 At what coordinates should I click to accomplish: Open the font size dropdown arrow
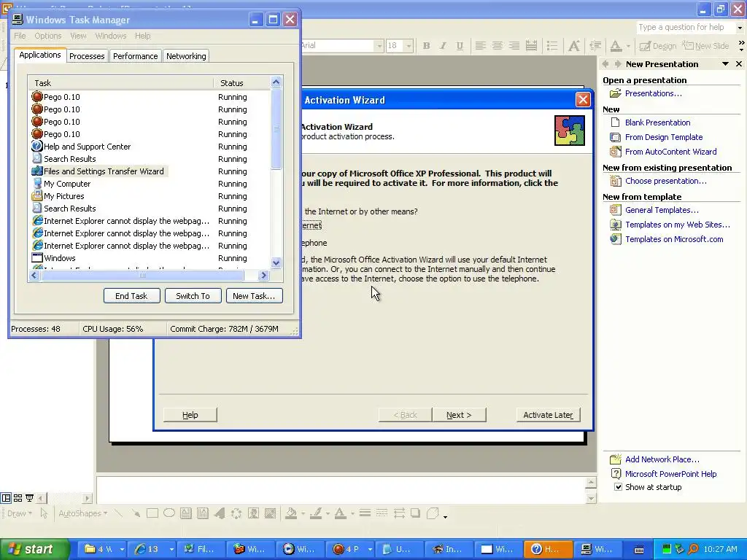click(x=409, y=46)
